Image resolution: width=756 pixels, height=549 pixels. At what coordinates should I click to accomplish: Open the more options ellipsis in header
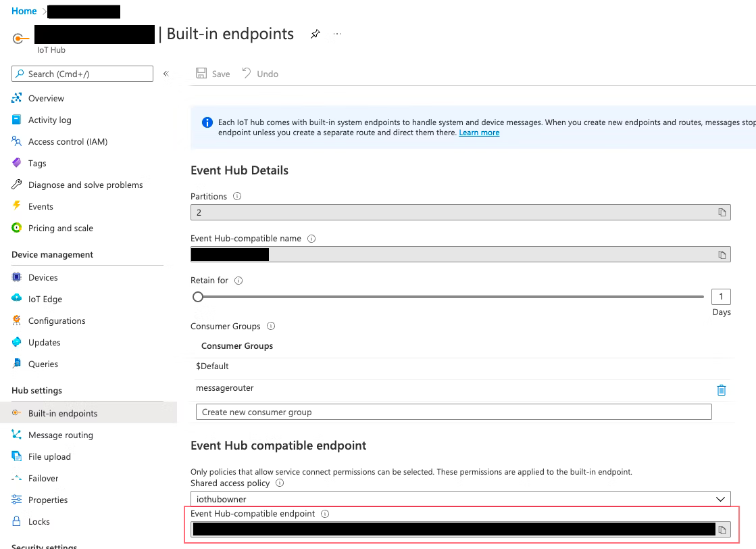(337, 34)
